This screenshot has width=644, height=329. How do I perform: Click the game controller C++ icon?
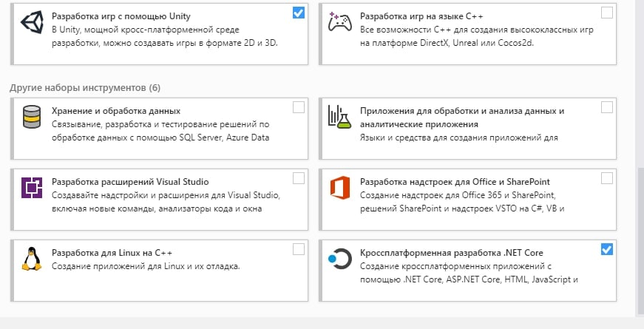click(x=339, y=21)
